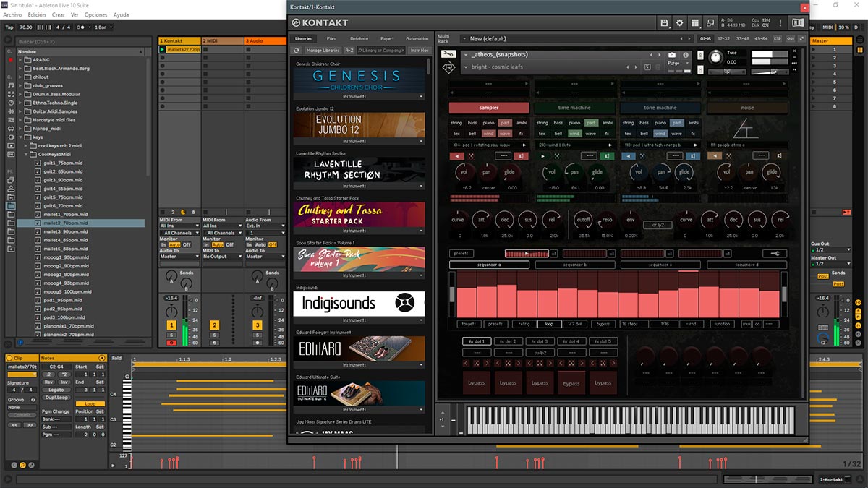Image resolution: width=868 pixels, height=488 pixels.
Task: Click the Ableton browser search field
Action: click(x=82, y=42)
